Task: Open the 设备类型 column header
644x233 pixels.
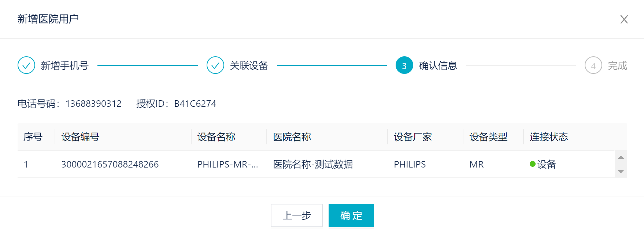Action: 488,137
